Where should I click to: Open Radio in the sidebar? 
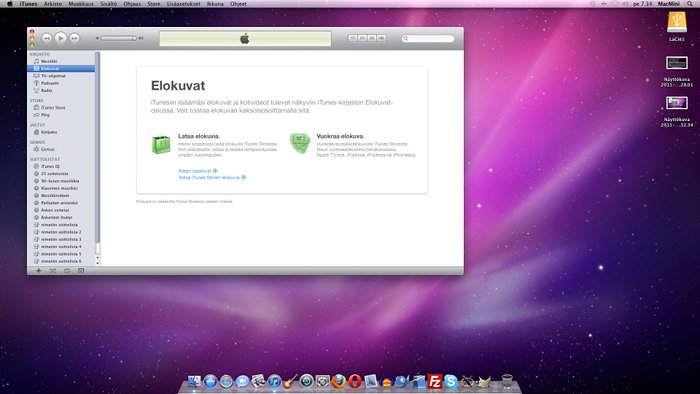coord(61,91)
